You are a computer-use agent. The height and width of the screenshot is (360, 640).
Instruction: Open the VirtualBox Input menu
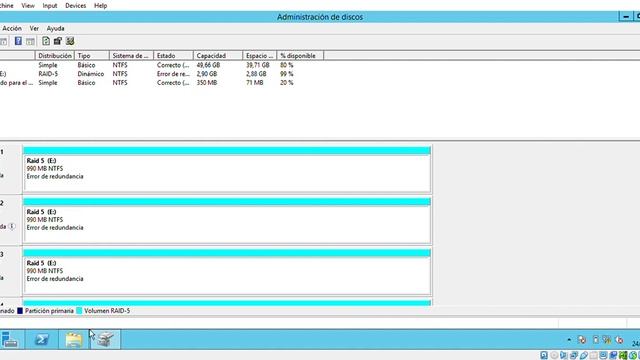tap(50, 6)
